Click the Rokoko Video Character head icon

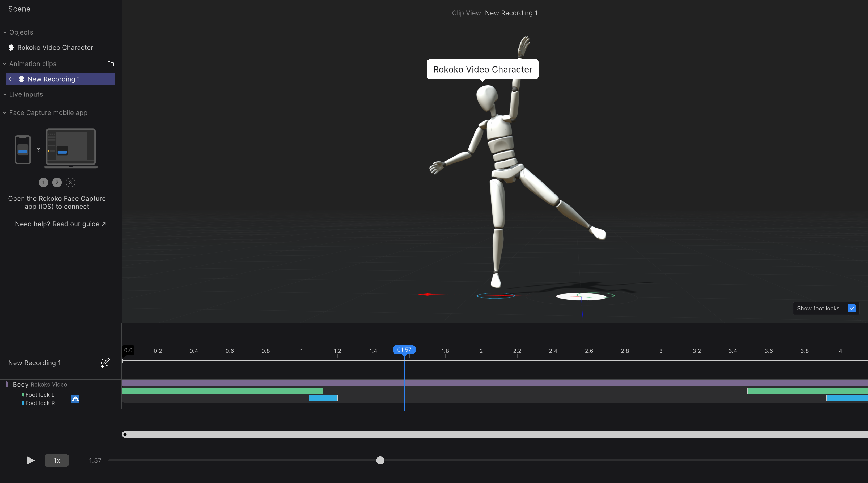pos(11,48)
